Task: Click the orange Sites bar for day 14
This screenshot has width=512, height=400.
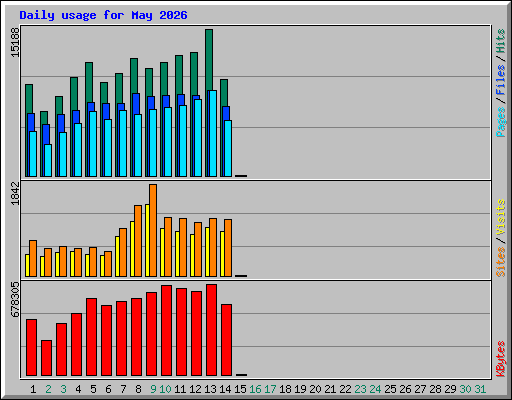Action: 228,248
